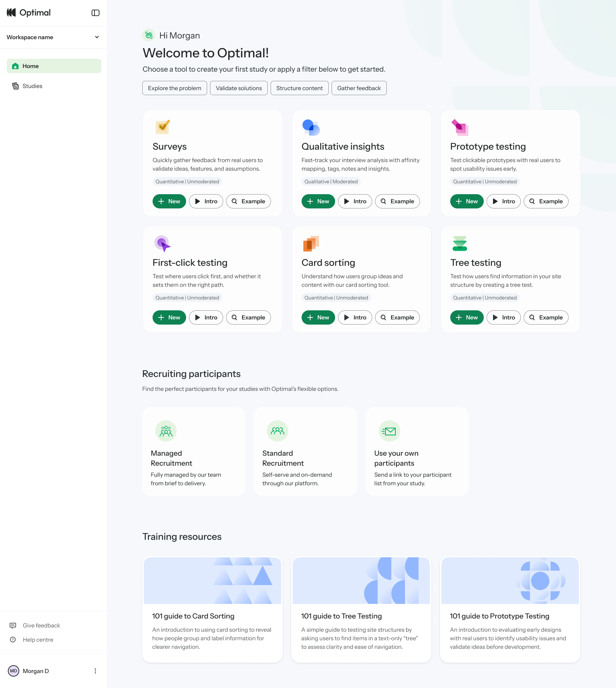The image size is (616, 688).
Task: Click the Help centre question icon
Action: 13,640
